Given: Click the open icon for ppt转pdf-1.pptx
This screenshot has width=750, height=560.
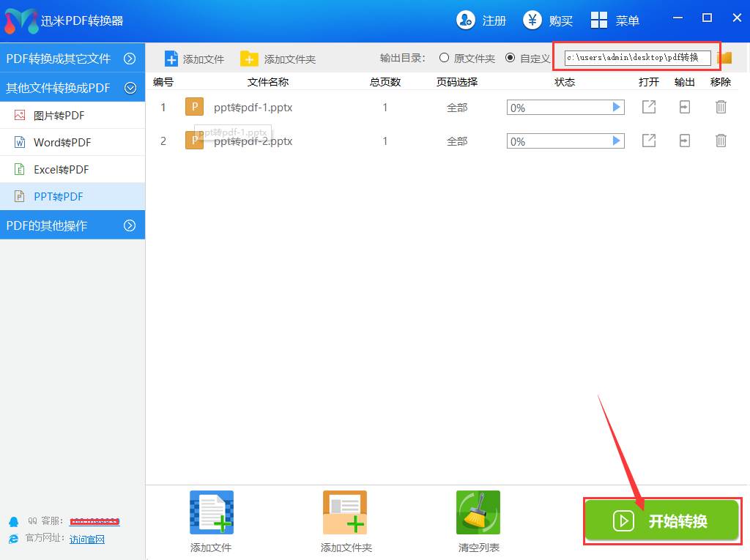Looking at the screenshot, I should tap(649, 108).
